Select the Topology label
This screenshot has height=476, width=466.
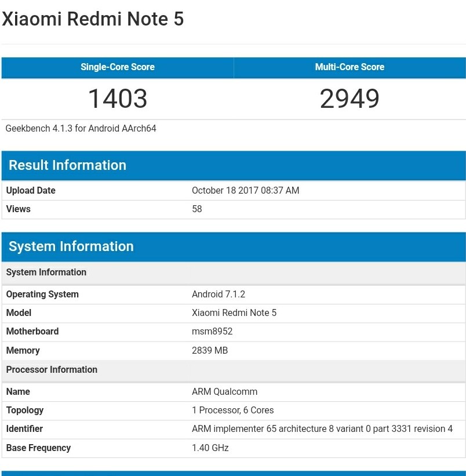25,410
